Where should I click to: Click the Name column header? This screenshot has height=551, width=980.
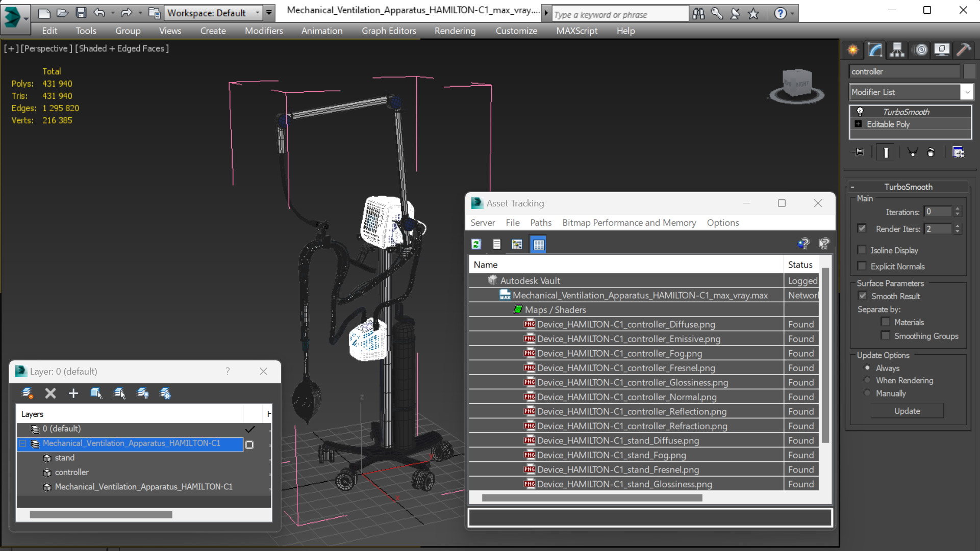point(626,265)
